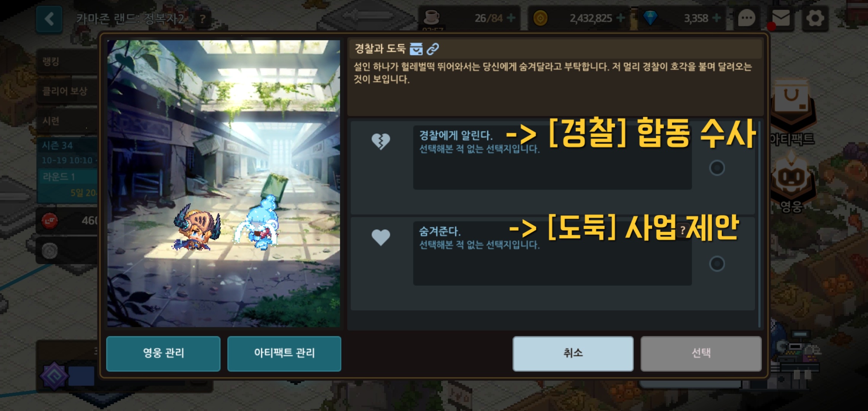Click the 선택 confirm button
The height and width of the screenshot is (411, 868).
701,353
